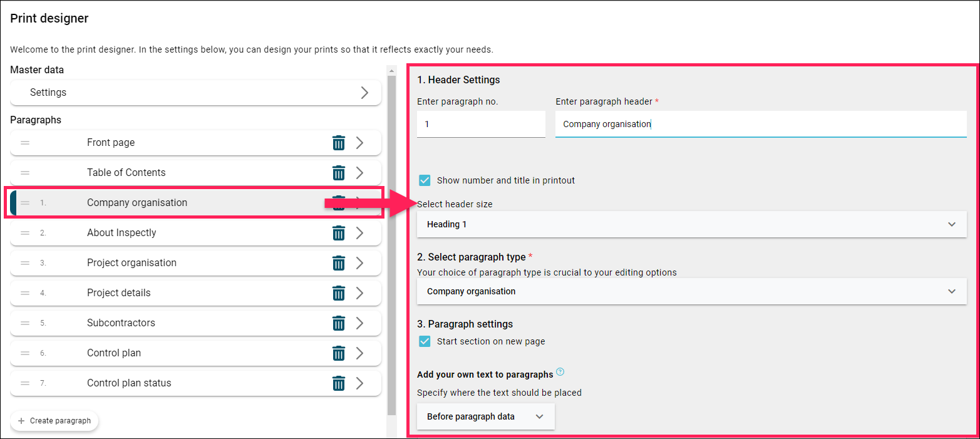Image resolution: width=980 pixels, height=439 pixels.
Task: Select the Project details paragraph label
Action: pos(119,293)
